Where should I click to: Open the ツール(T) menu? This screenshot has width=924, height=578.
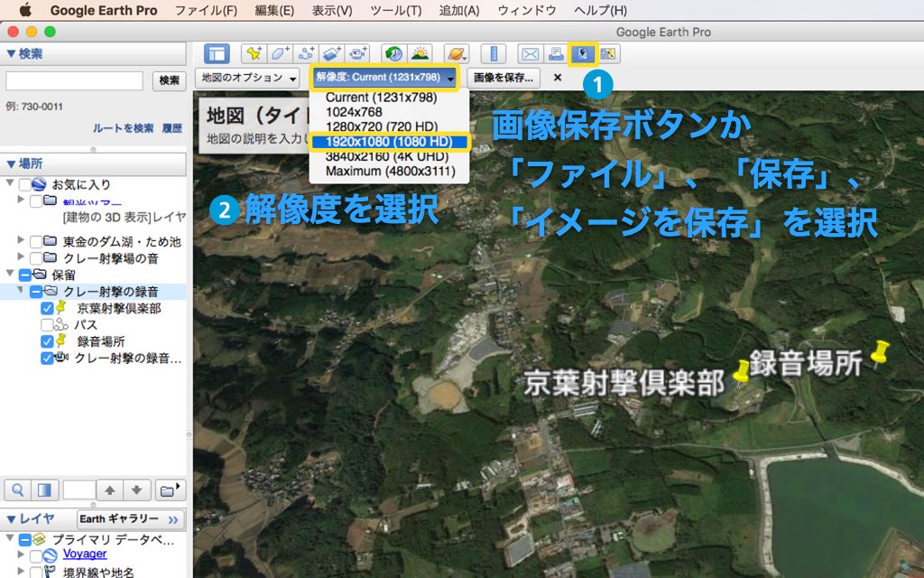pos(396,11)
